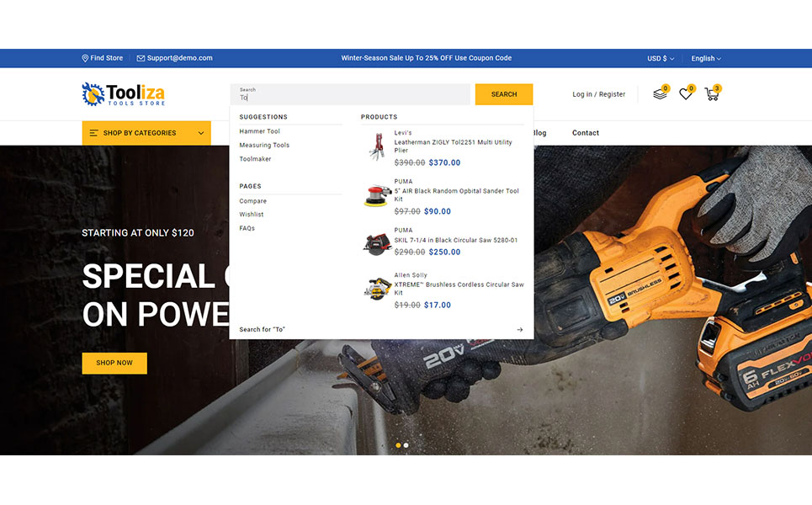Open the wishlist heart icon
Viewport: 812px width, 505px height.
(x=686, y=94)
